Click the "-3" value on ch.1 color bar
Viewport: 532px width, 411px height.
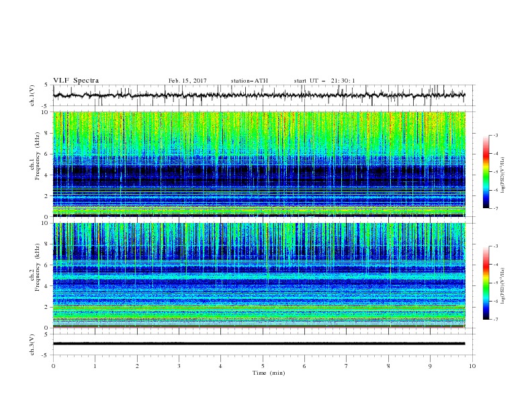[x=495, y=135]
